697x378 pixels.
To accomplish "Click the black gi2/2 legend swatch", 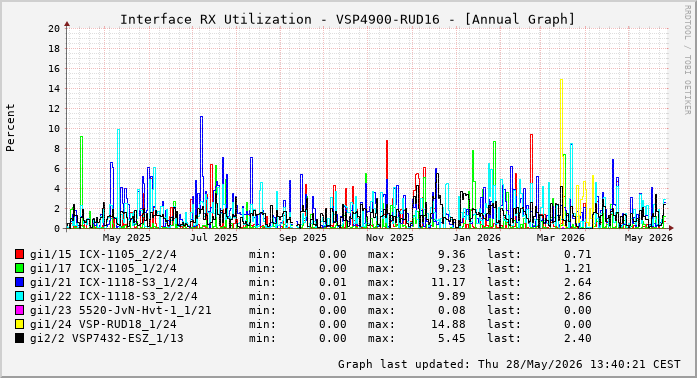I will (x=20, y=338).
